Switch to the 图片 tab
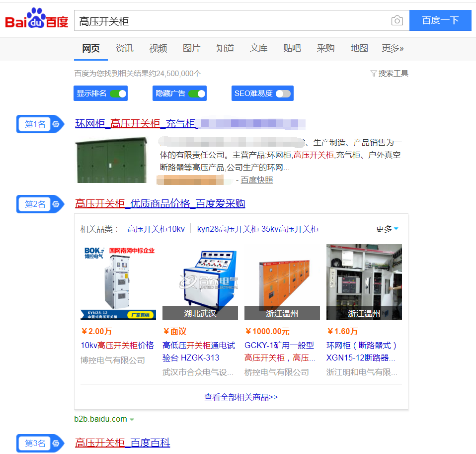Screen dimensions: 476x454 (x=191, y=48)
